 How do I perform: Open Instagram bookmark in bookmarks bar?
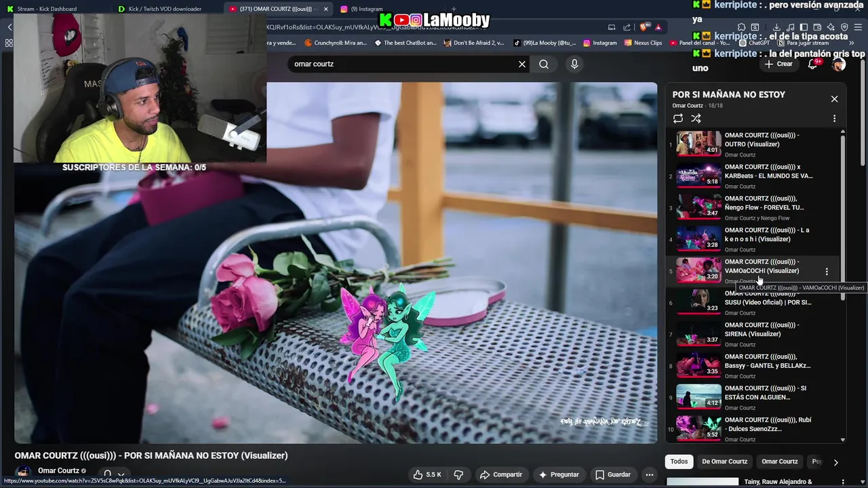(599, 43)
